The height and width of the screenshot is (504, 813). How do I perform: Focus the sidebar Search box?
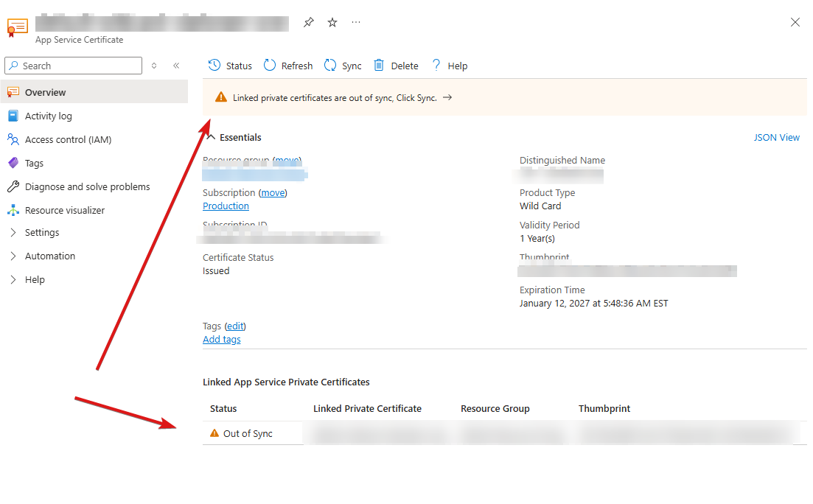[73, 66]
